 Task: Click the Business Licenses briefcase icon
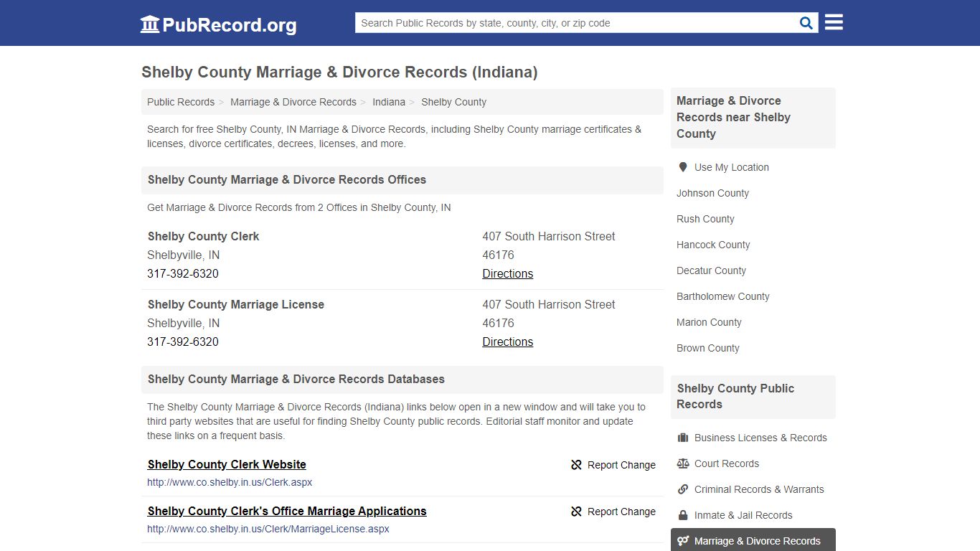[683, 438]
